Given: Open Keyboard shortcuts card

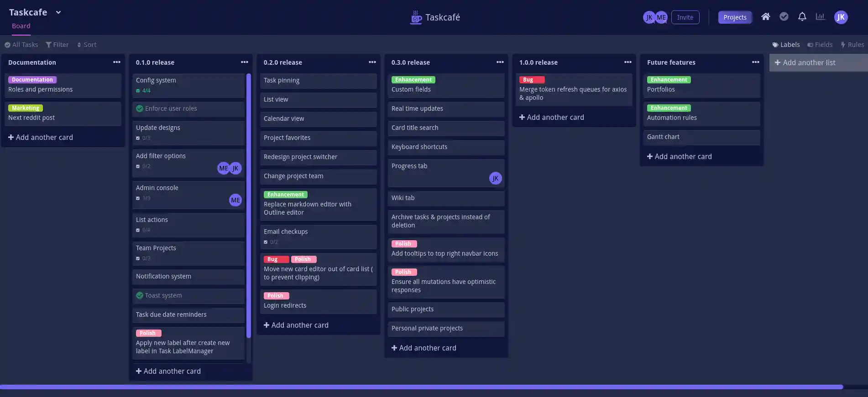Looking at the screenshot, I should (446, 147).
